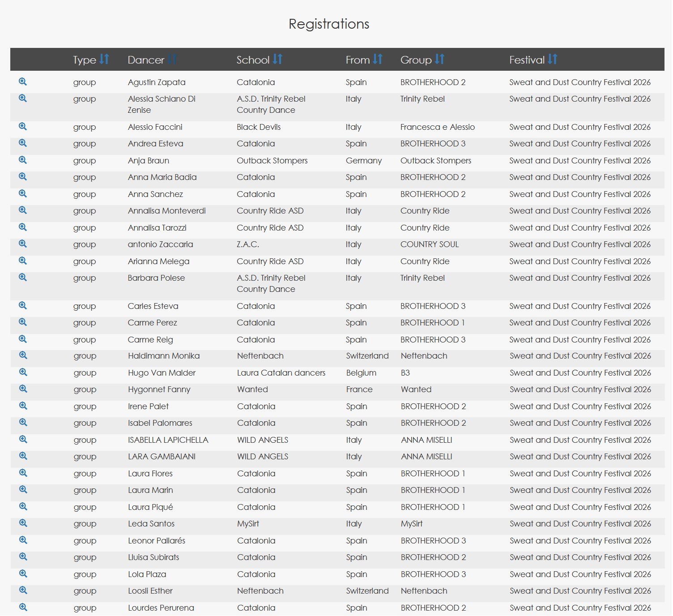Open Laura Marin details magnifier

click(x=23, y=489)
